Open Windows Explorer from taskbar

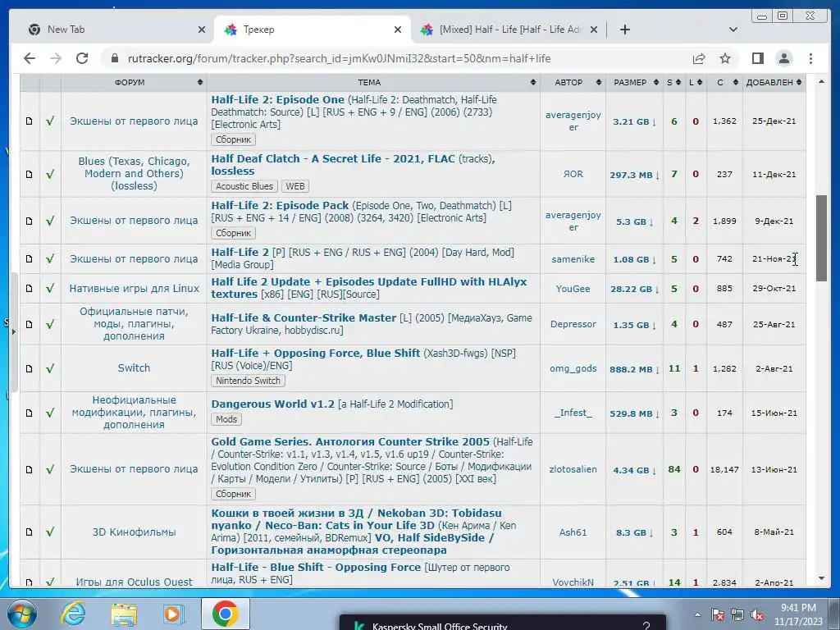point(124,614)
